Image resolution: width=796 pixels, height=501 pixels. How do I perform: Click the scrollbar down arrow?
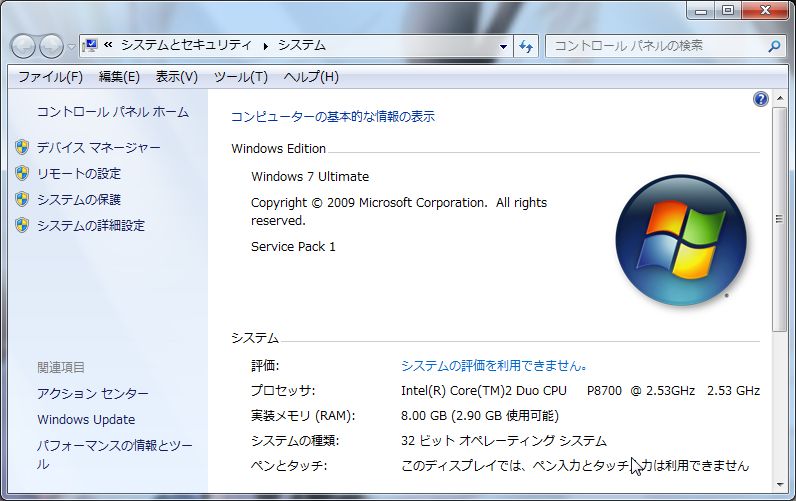click(x=780, y=485)
